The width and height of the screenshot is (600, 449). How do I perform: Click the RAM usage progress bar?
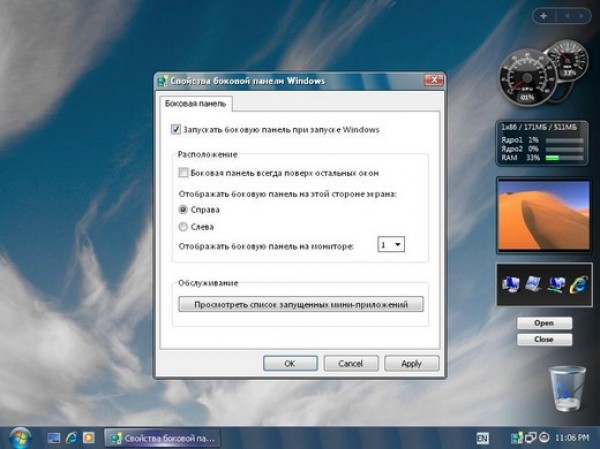(x=564, y=158)
